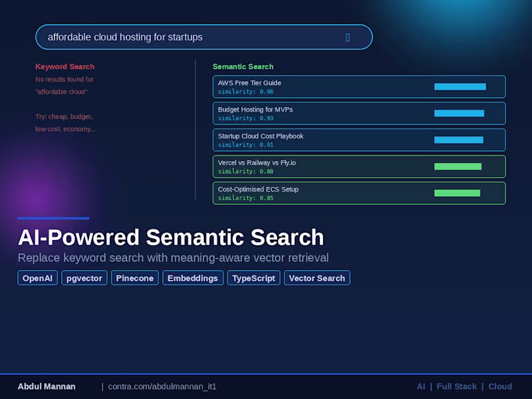
Task: Open the Vercel vs Railway vs Fly.io result
Action: point(359,167)
